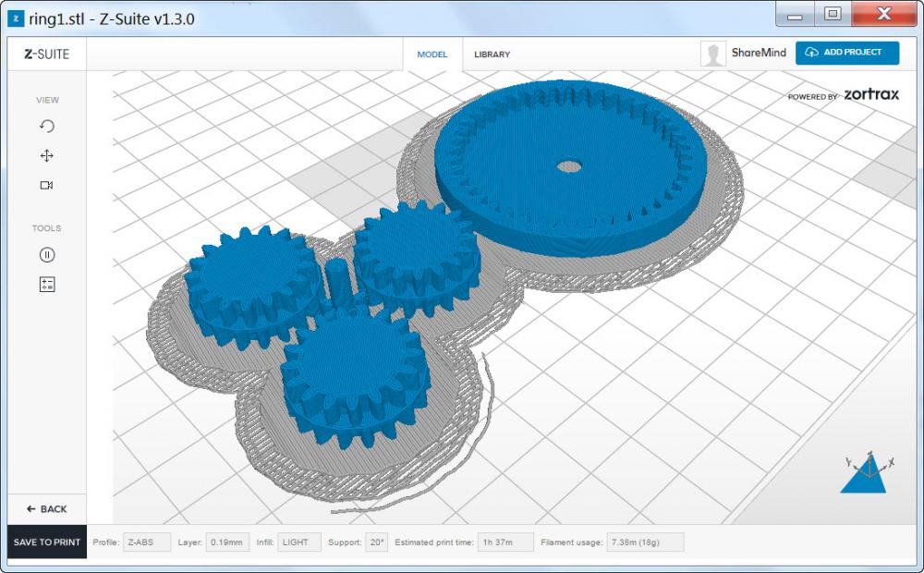Click the Infill field showing LIGHT
The image size is (924, 573).
[x=298, y=543]
